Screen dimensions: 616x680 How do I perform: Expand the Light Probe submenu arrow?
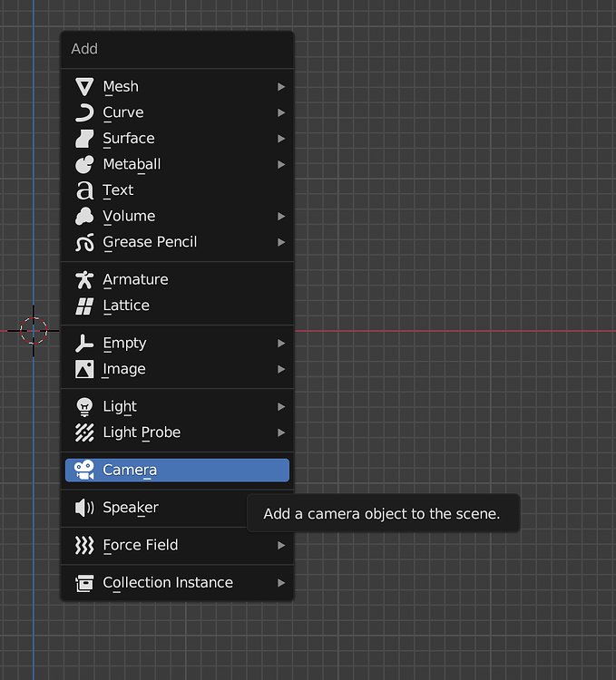(281, 432)
